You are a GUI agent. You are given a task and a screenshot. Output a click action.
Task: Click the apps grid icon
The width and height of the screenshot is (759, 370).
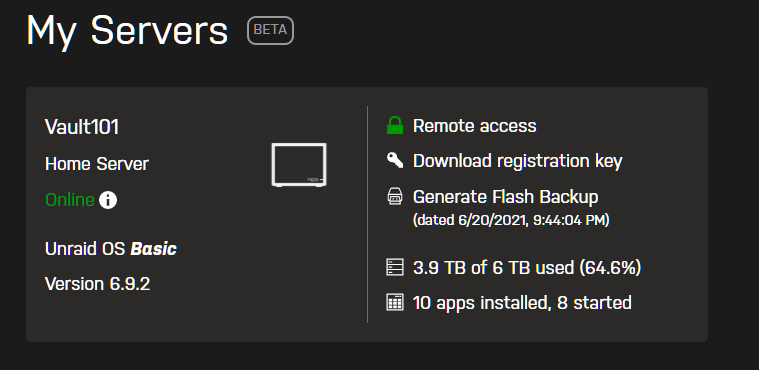pyautogui.click(x=395, y=303)
